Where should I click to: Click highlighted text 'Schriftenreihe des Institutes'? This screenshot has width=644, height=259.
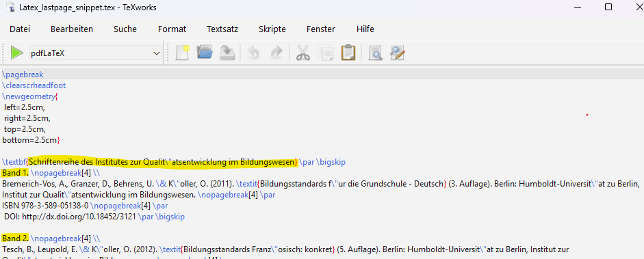tap(78, 162)
